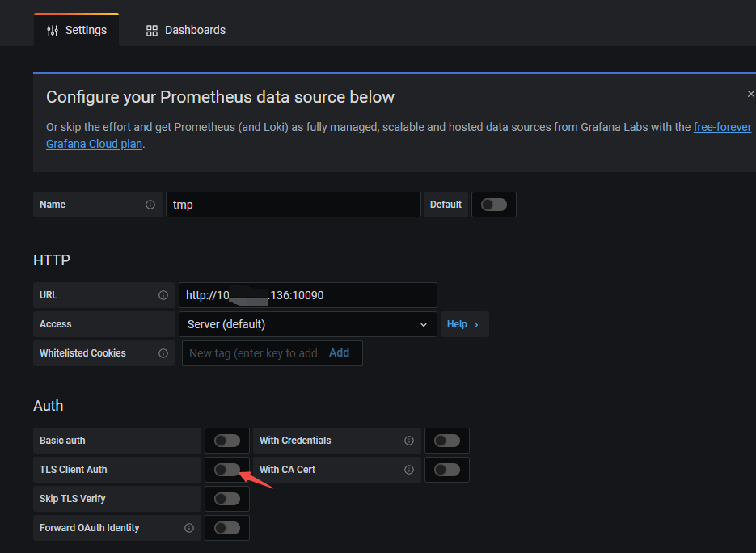Screen dimensions: 756x553
Task: Turn on Skip TLS Verify
Action: [227, 499]
